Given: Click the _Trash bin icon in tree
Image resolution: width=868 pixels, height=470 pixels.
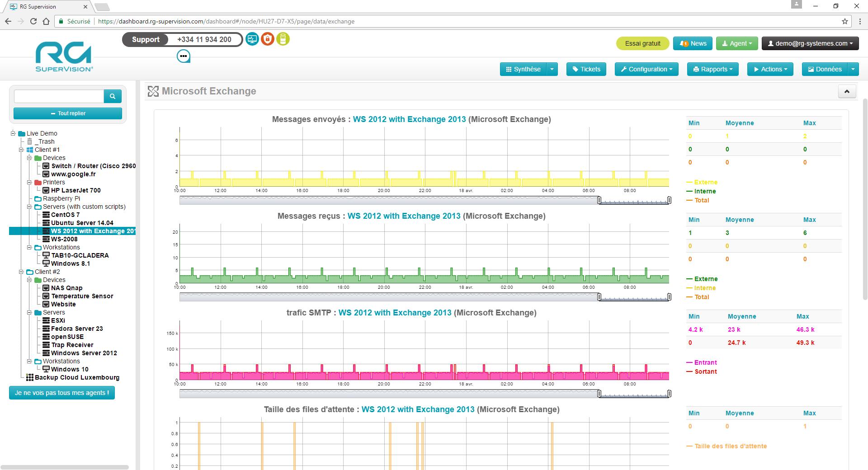Looking at the screenshot, I should pos(30,141).
